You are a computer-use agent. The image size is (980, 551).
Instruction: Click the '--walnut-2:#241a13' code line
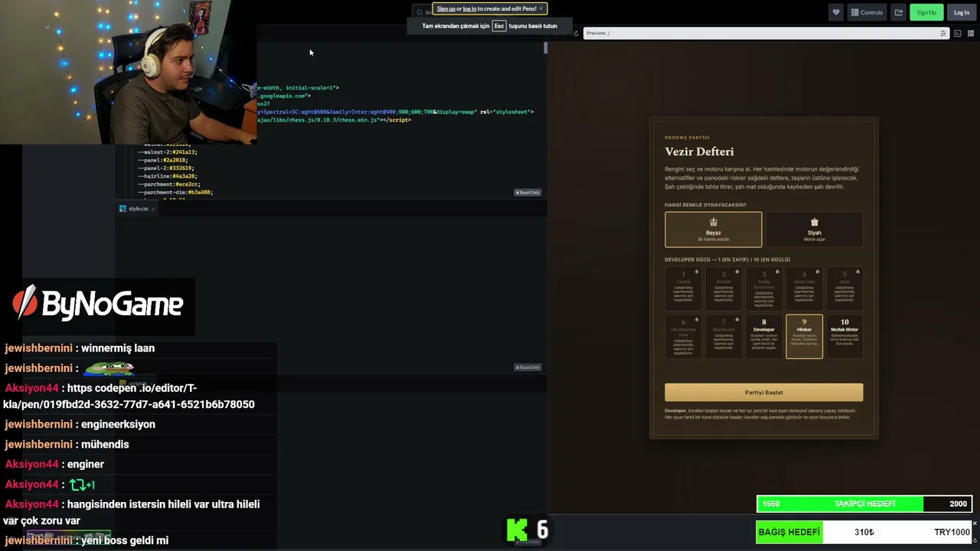click(x=167, y=152)
